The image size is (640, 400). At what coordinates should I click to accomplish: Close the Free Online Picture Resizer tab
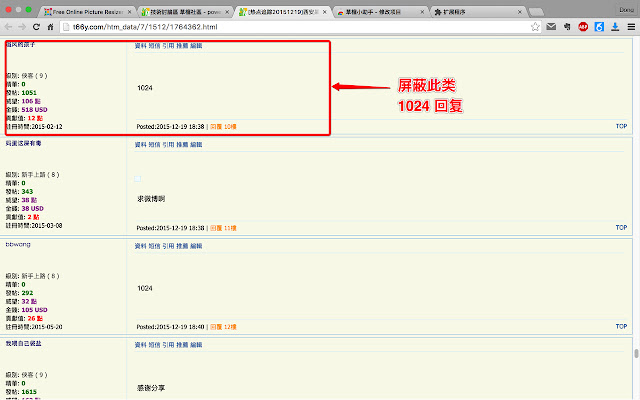tap(129, 12)
